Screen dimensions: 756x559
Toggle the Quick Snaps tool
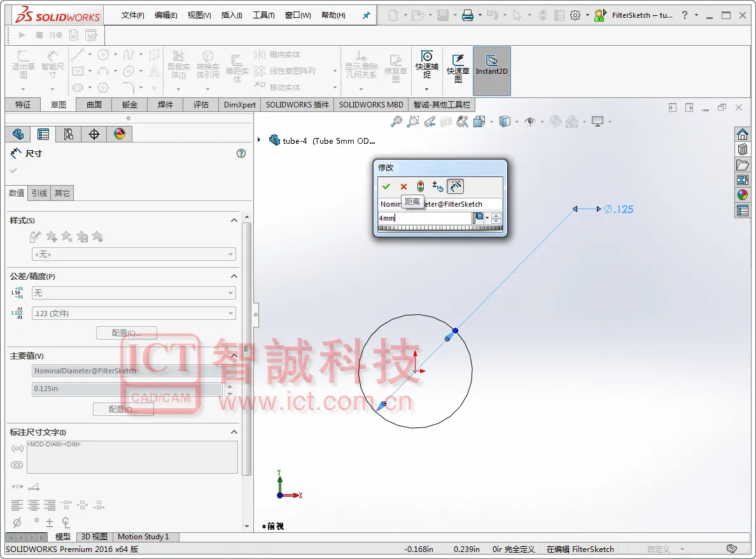427,65
